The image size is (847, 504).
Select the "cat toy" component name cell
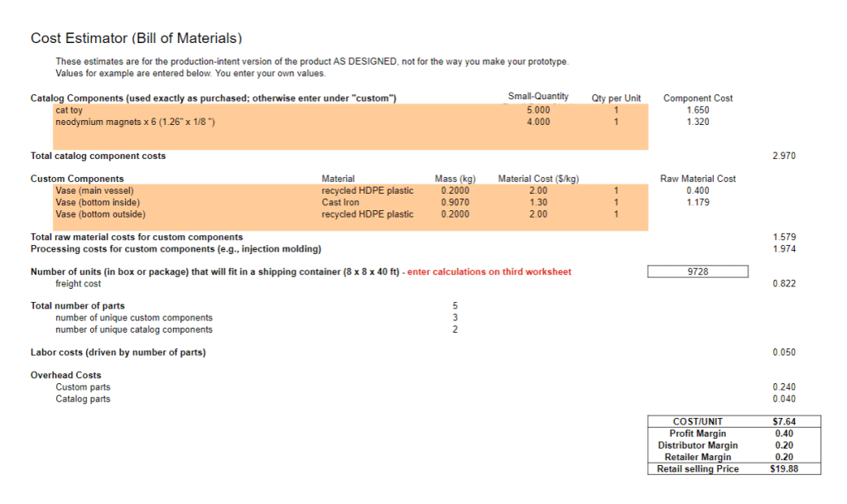[x=68, y=110]
